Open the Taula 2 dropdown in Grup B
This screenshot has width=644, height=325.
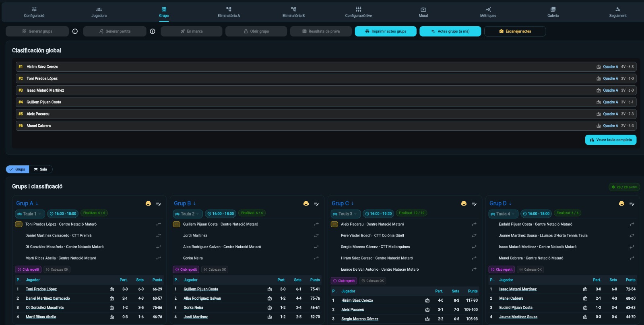(188, 214)
